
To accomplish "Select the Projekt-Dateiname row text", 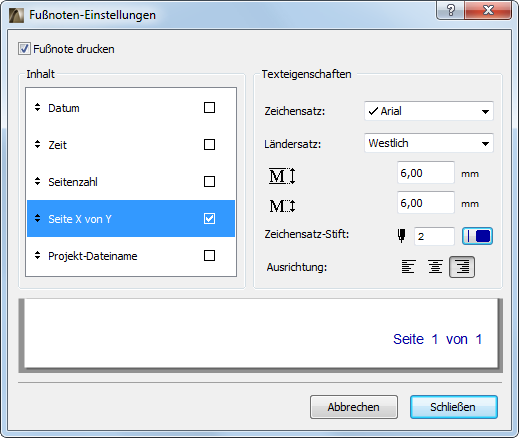I will [x=93, y=256].
